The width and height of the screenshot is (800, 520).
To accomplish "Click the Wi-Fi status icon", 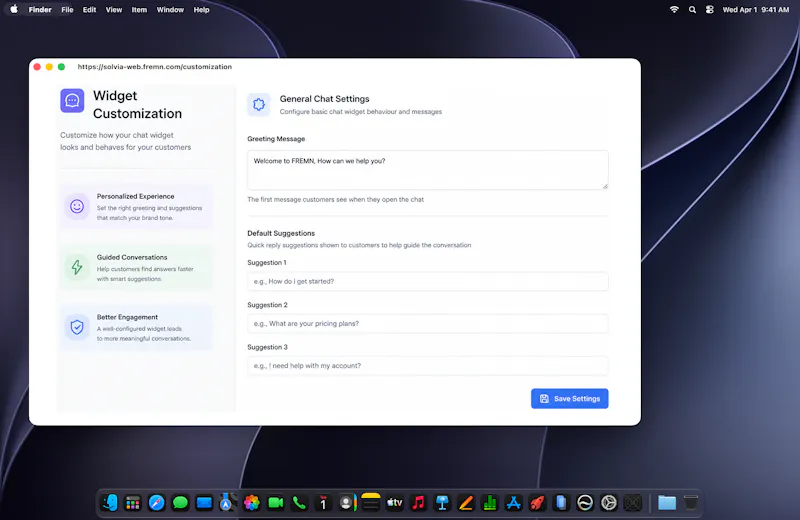I will [674, 9].
